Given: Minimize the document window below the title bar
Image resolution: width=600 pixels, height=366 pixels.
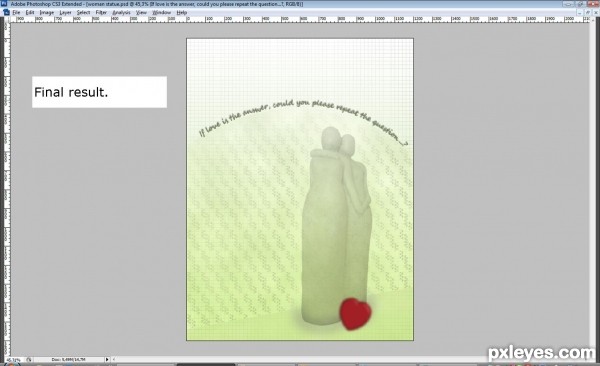Looking at the screenshot, I should [x=580, y=13].
